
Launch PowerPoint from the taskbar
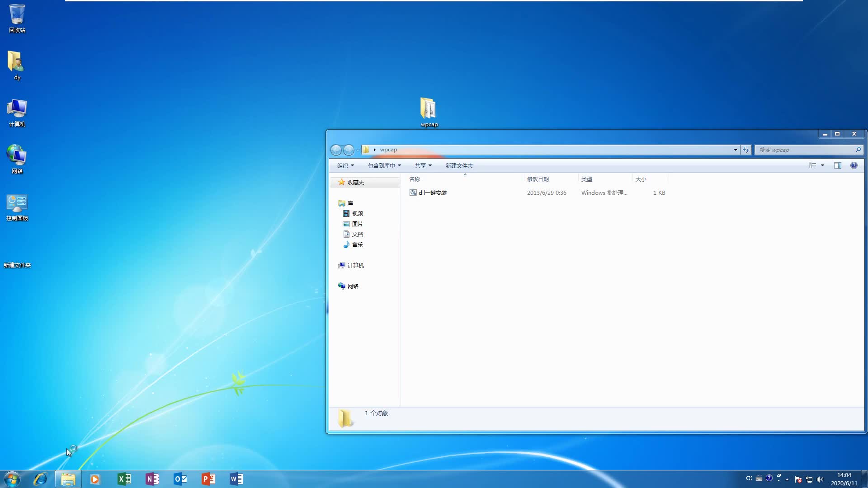208,479
